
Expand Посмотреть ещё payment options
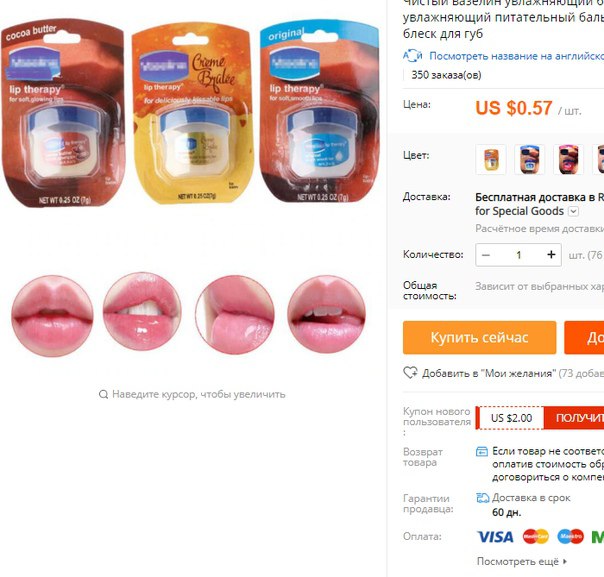pyautogui.click(x=522, y=562)
